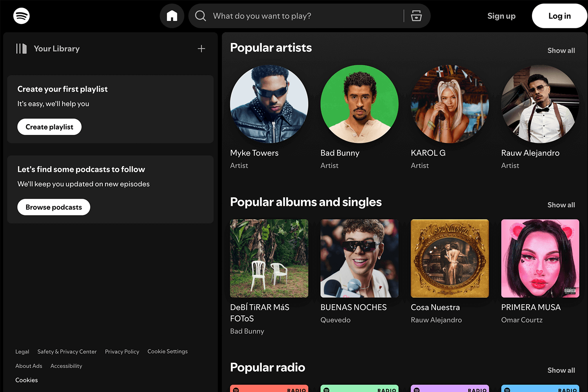Open the Accessibility link
This screenshot has width=588, height=392.
(x=66, y=366)
